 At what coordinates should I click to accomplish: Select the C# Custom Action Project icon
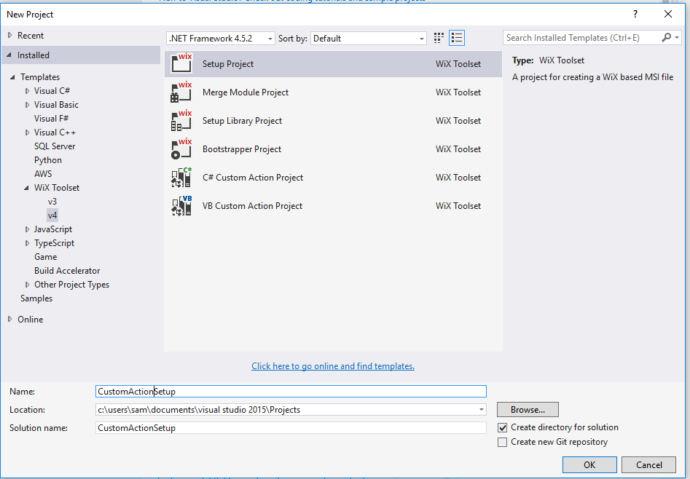[x=182, y=178]
